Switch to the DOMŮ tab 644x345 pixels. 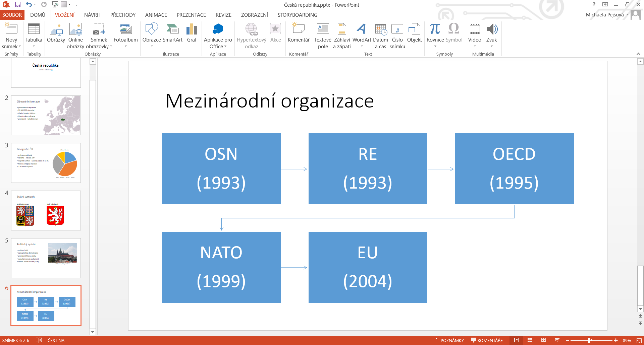38,15
